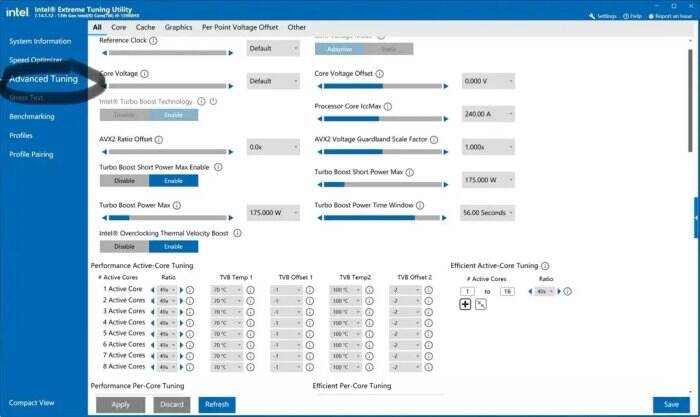Click the Refresh button
Image resolution: width=700 pixels, height=417 pixels.
point(217,404)
